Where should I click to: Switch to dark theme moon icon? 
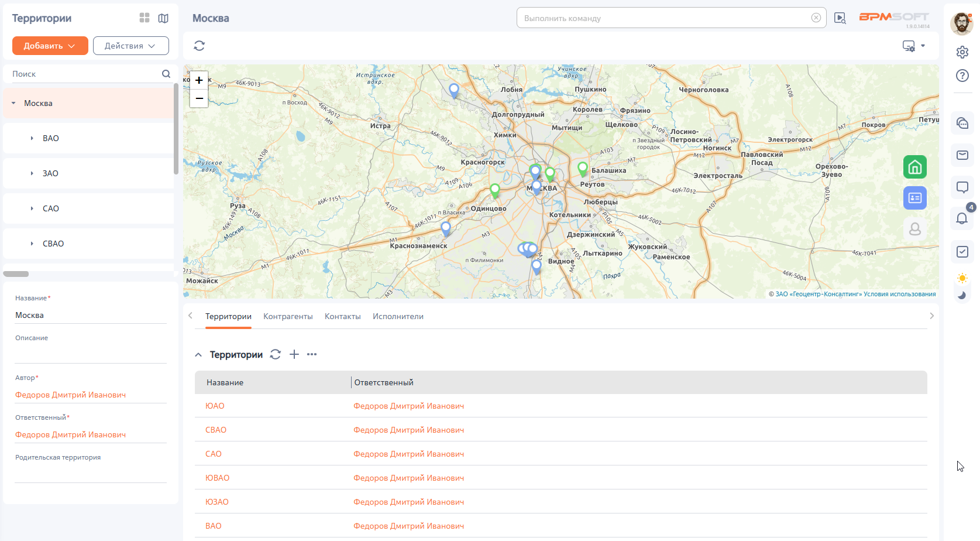(962, 295)
